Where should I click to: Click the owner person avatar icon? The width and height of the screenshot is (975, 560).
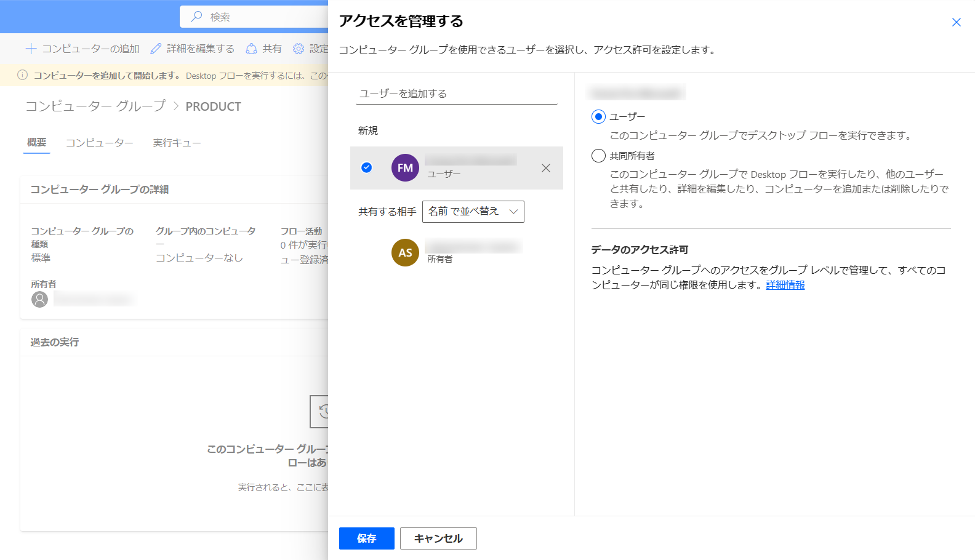click(39, 300)
